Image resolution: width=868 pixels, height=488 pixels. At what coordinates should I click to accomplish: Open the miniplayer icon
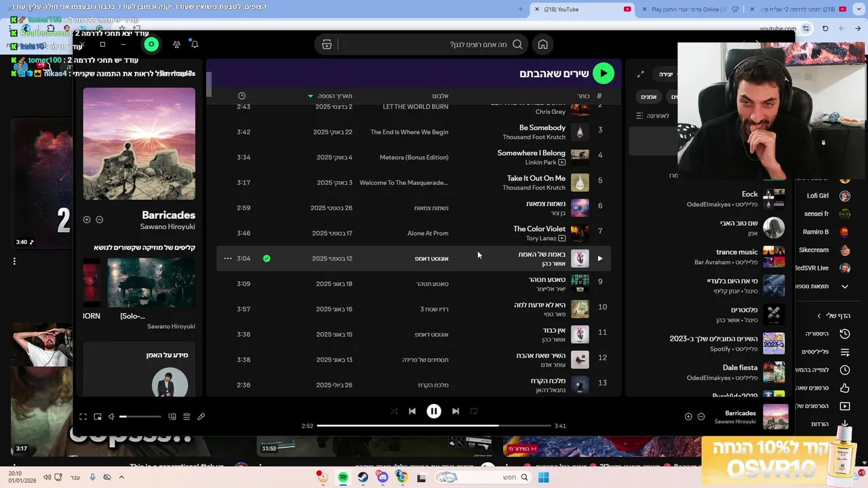(x=98, y=417)
